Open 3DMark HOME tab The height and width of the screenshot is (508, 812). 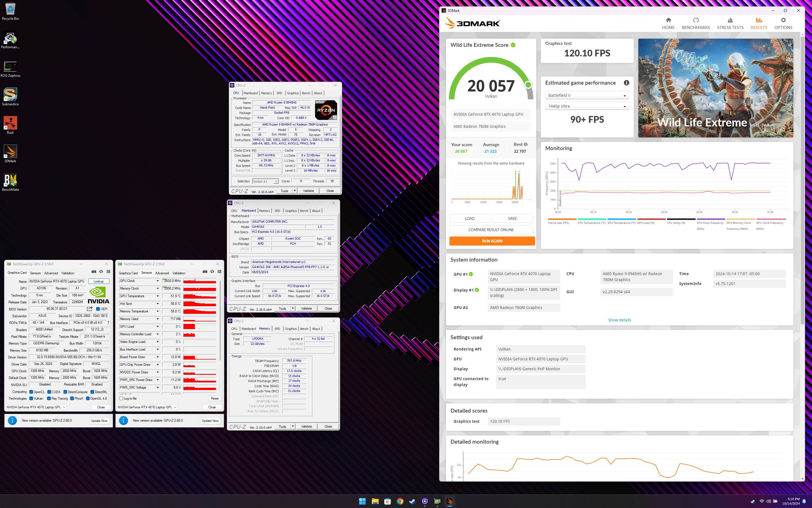tap(668, 23)
